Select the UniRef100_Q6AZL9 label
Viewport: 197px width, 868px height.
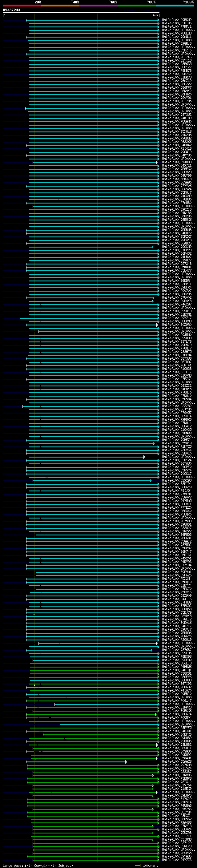coord(177,81)
